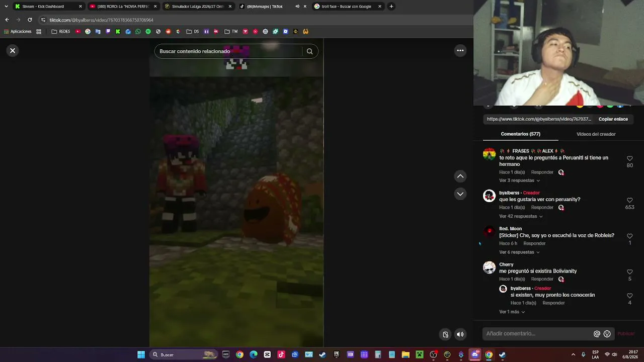Viewport: 644px width, 362px height.
Task: Open a new browser tab
Action: pos(391,7)
